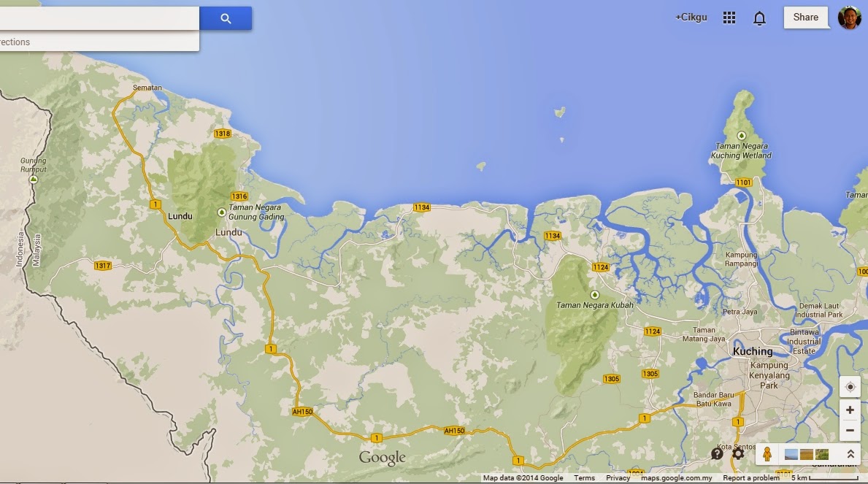Click the Gunung Rumput peak marker
This screenshot has height=484, width=868.
[33, 180]
